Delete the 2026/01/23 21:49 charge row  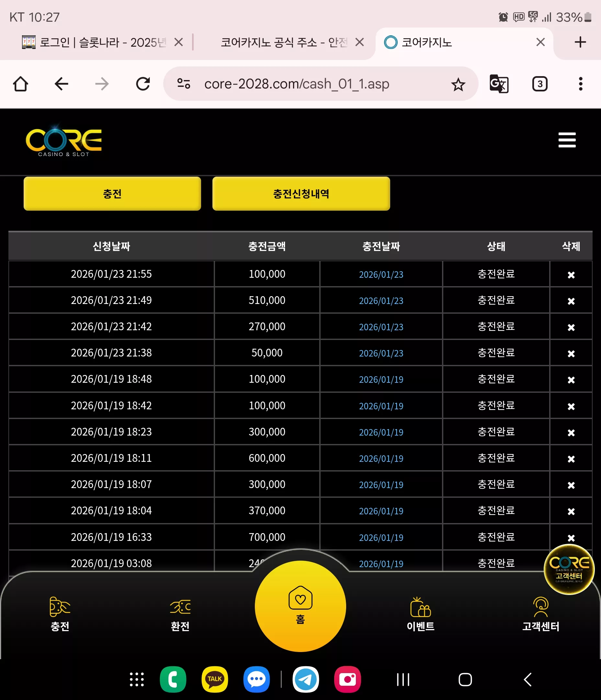tap(571, 301)
